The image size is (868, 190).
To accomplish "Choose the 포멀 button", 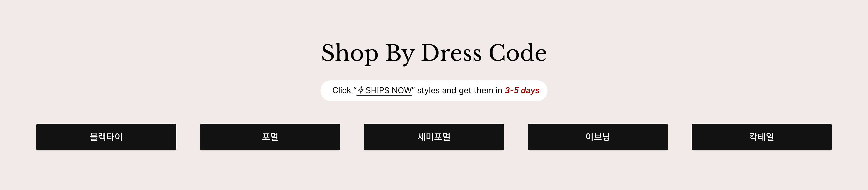I will (270, 137).
